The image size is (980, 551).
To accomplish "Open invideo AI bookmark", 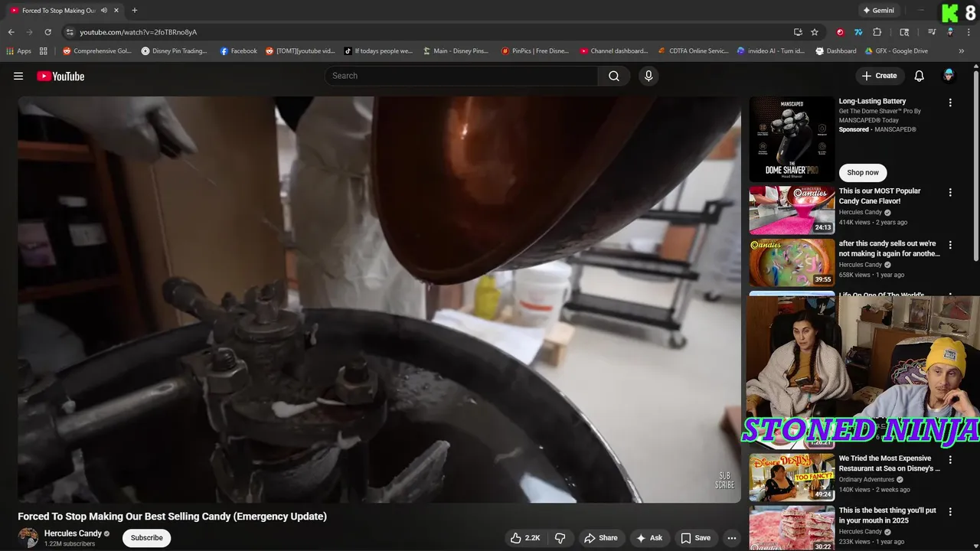I will pos(771,51).
